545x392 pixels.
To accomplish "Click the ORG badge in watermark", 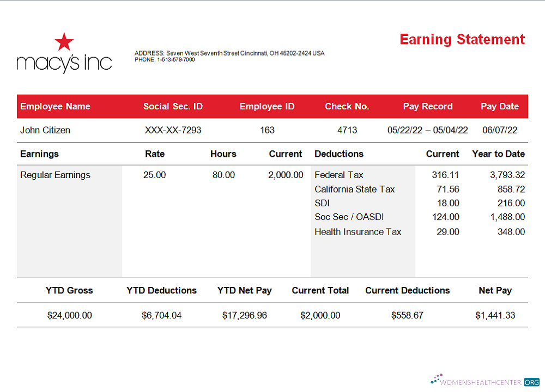I will pyautogui.click(x=531, y=382).
